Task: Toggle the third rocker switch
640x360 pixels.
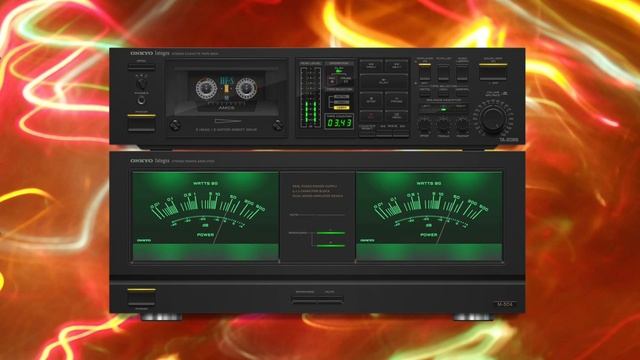Action: pos(462,73)
